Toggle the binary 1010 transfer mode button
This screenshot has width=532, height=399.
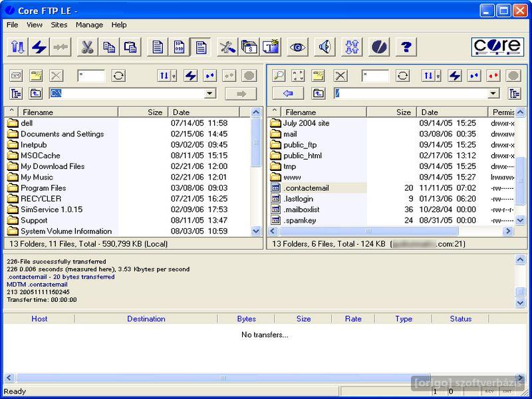coord(179,47)
